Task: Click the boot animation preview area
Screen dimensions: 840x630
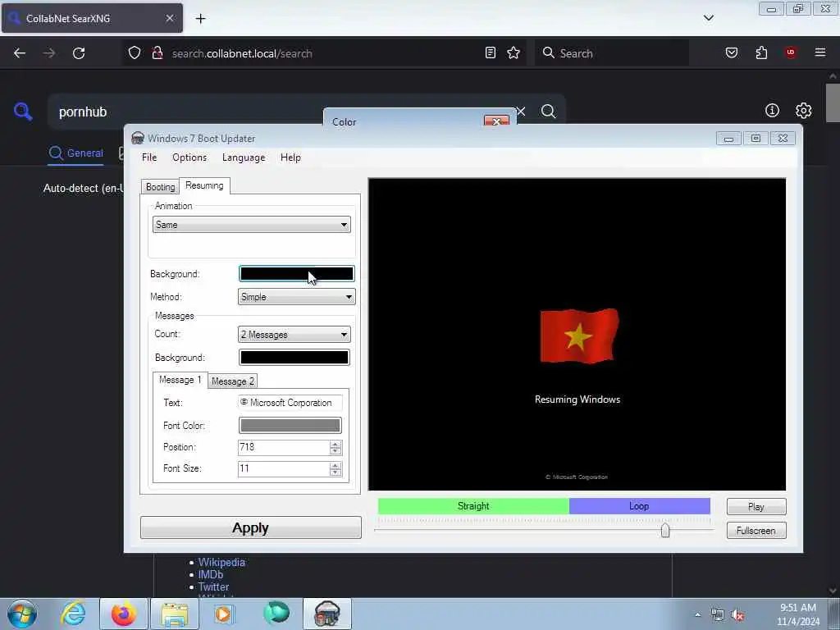Action: click(577, 335)
